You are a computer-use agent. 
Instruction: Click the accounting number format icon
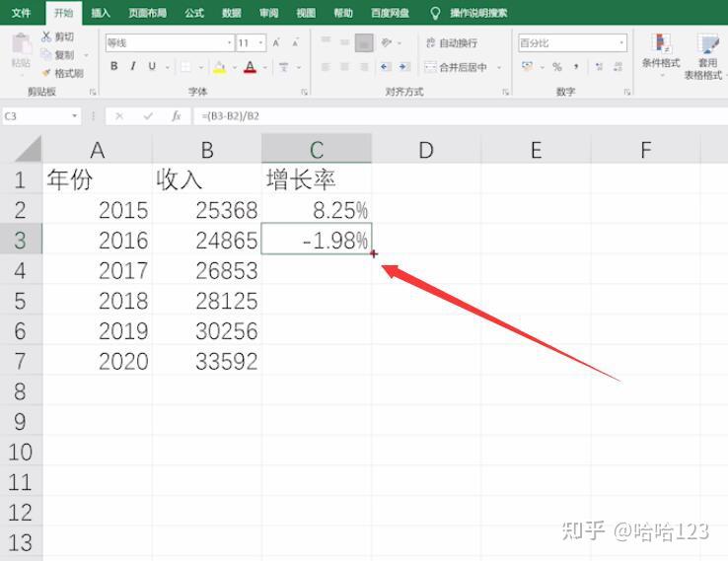pos(527,67)
